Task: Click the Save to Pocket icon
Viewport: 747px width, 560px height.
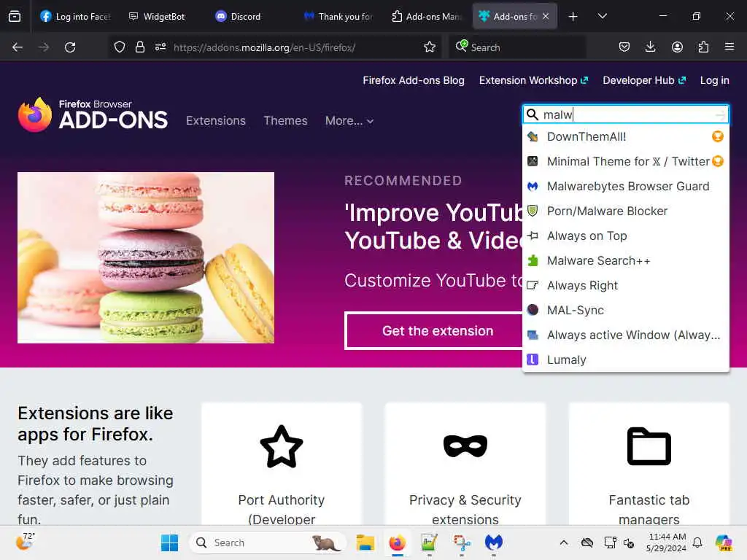Action: click(x=624, y=47)
